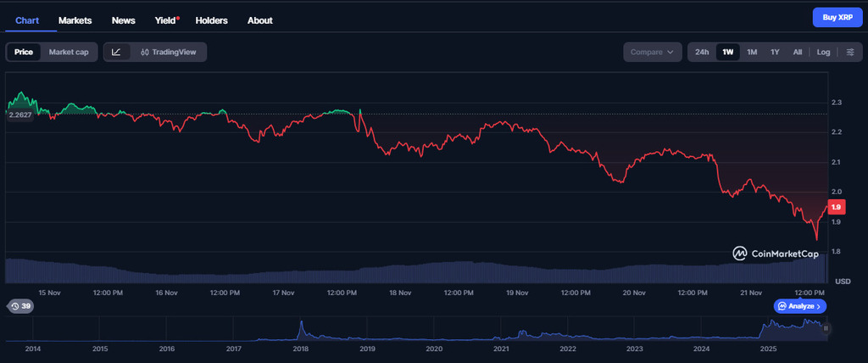Viewport: 868px width, 363px height.
Task: Switch to line chart view icon
Action: pyautogui.click(x=116, y=52)
